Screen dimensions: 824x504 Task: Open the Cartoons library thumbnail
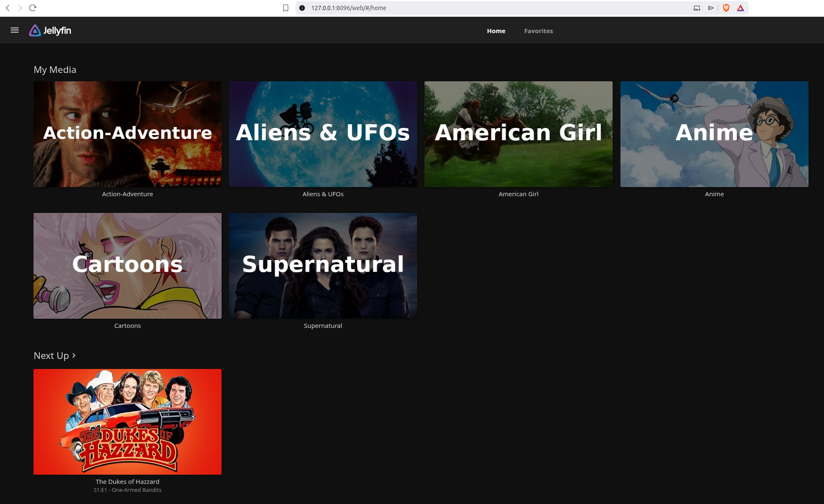coord(128,266)
